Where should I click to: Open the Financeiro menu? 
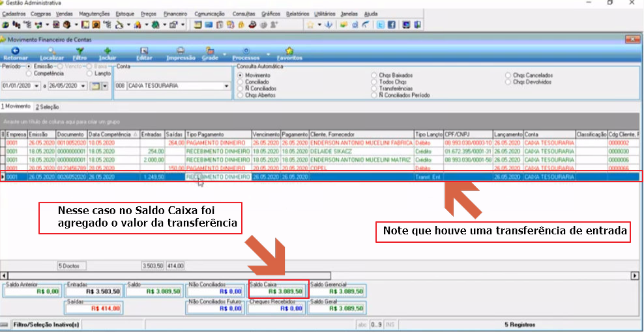click(x=175, y=14)
